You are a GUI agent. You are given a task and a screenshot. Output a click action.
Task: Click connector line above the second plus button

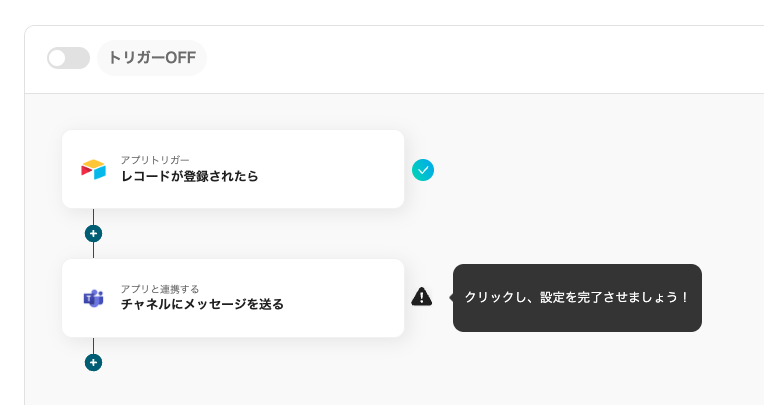(93, 345)
